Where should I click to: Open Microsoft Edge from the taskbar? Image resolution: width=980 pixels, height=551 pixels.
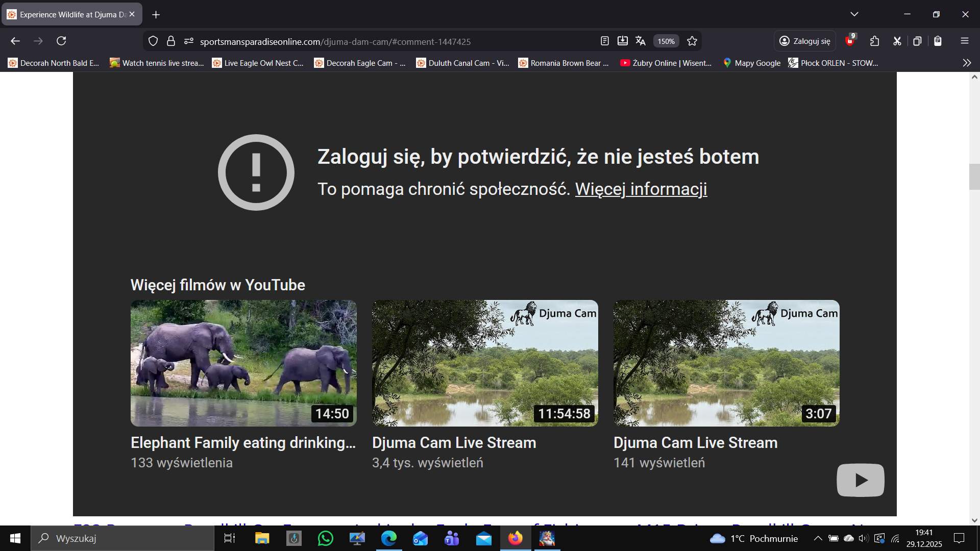tap(389, 538)
